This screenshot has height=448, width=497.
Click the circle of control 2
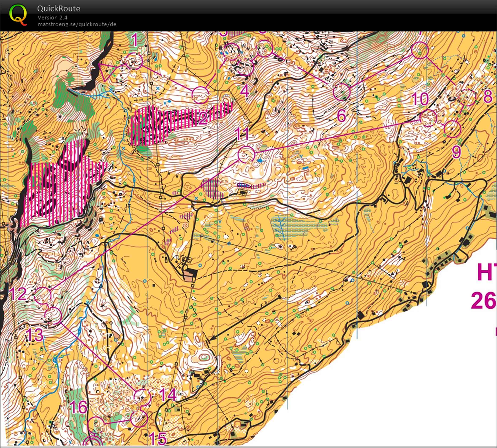click(200, 95)
